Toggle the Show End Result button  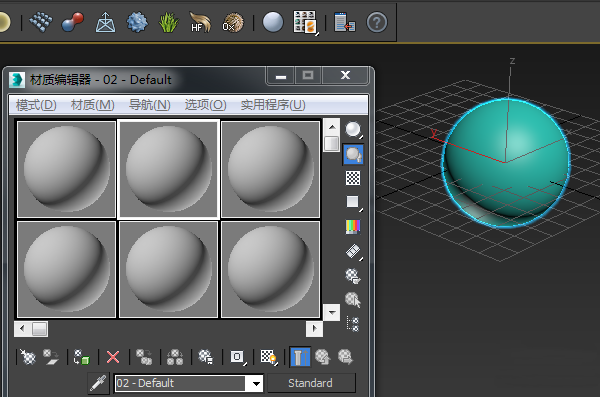300,357
